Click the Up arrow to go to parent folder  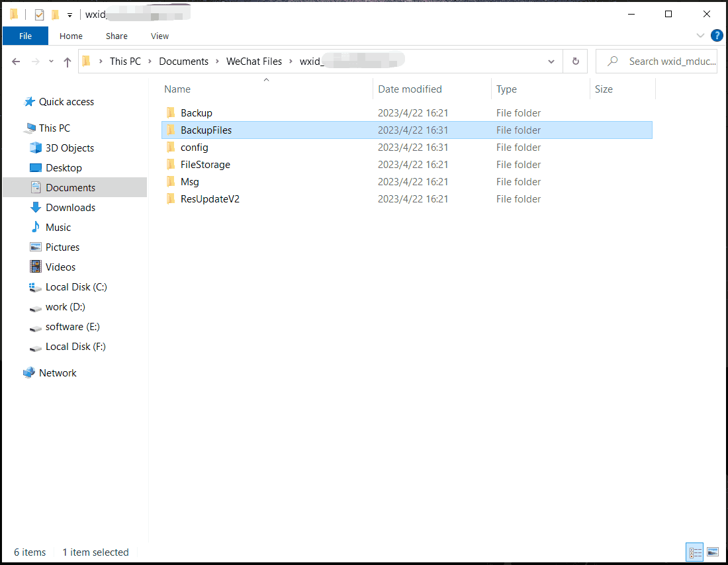point(68,61)
